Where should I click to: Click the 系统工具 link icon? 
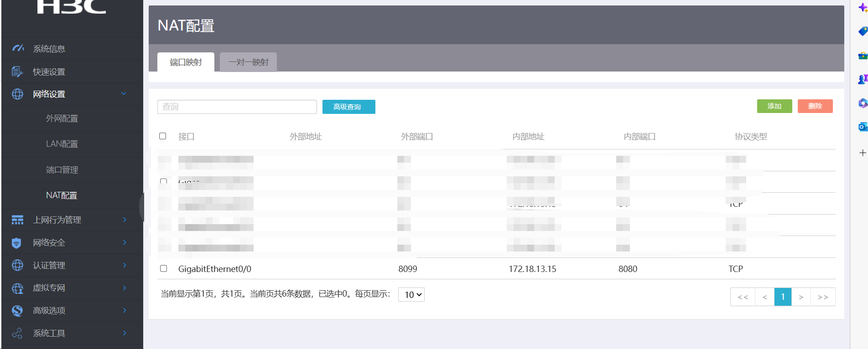(x=17, y=334)
